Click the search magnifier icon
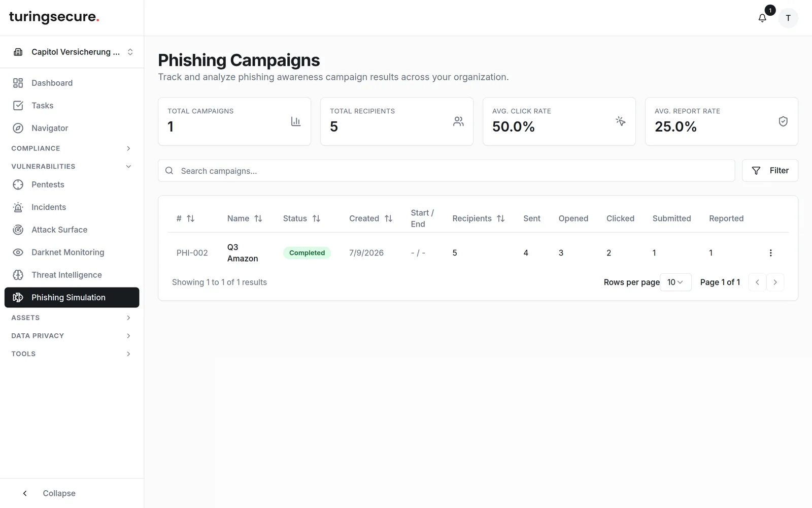The height and width of the screenshot is (508, 812). 170,171
